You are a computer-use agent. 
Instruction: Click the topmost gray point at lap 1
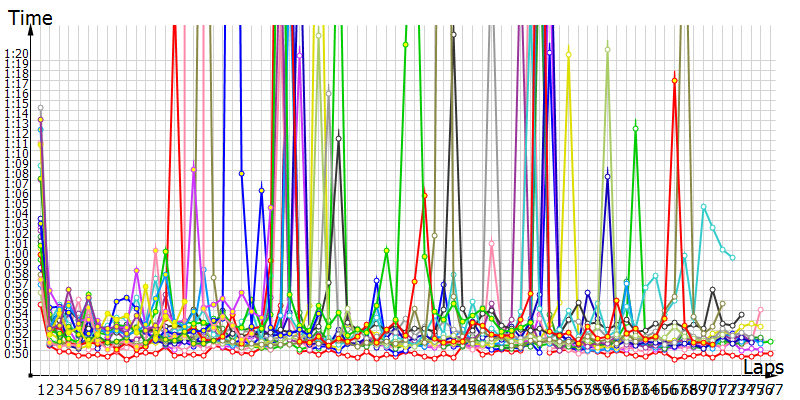(x=41, y=108)
